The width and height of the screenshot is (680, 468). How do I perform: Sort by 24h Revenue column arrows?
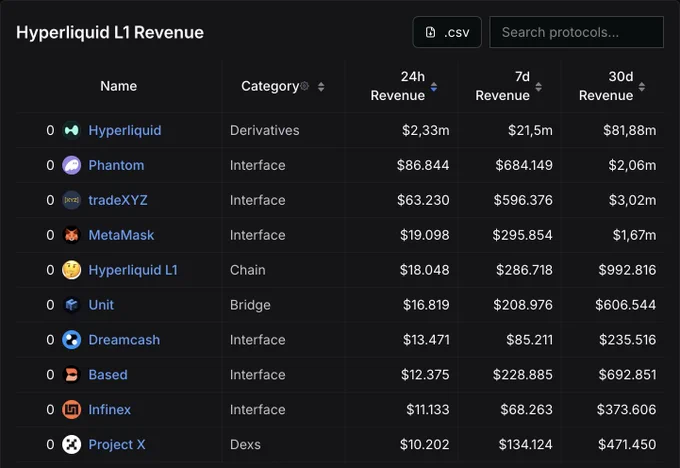(x=434, y=87)
